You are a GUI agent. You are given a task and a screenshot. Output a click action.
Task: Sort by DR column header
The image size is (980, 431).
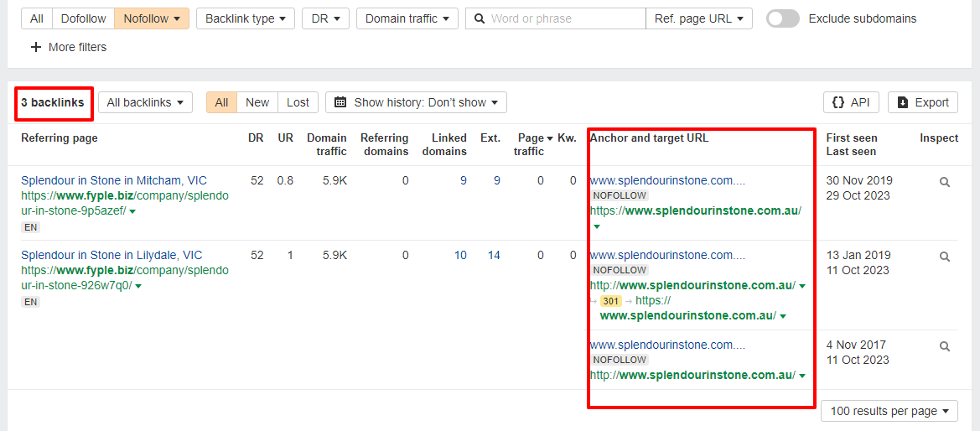(256, 138)
